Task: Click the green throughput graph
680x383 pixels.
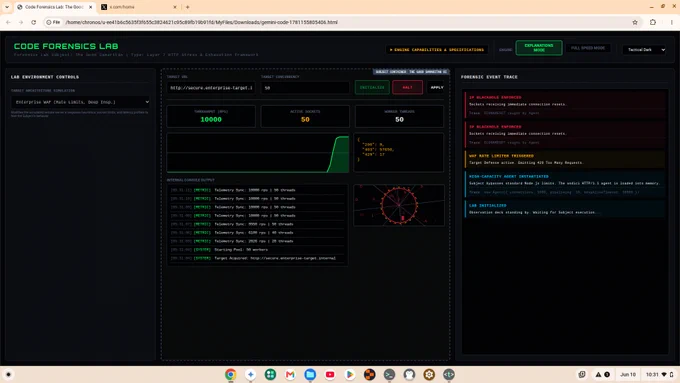Action: tap(258, 153)
